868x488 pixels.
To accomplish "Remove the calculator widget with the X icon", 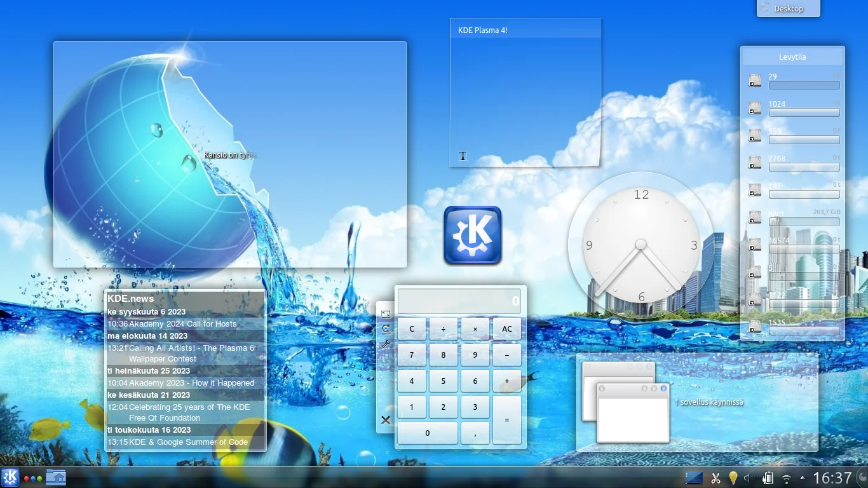I will point(385,420).
